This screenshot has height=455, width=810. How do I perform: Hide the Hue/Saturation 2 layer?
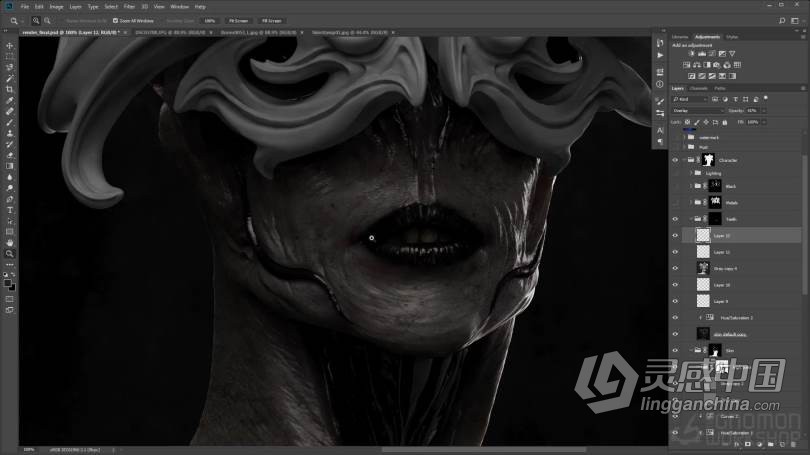[x=675, y=318]
